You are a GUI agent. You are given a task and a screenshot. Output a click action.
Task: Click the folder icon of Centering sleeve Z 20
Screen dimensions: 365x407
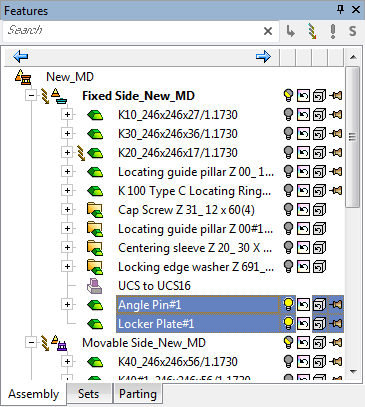95,248
